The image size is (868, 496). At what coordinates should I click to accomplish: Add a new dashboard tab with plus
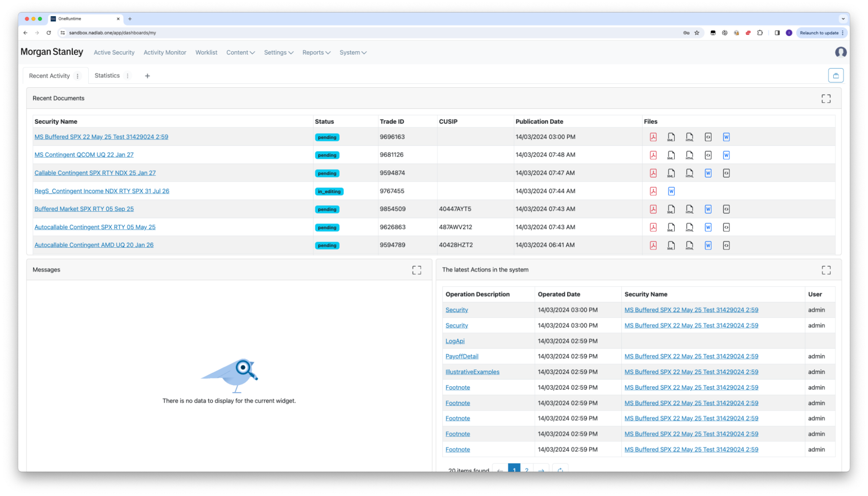147,76
